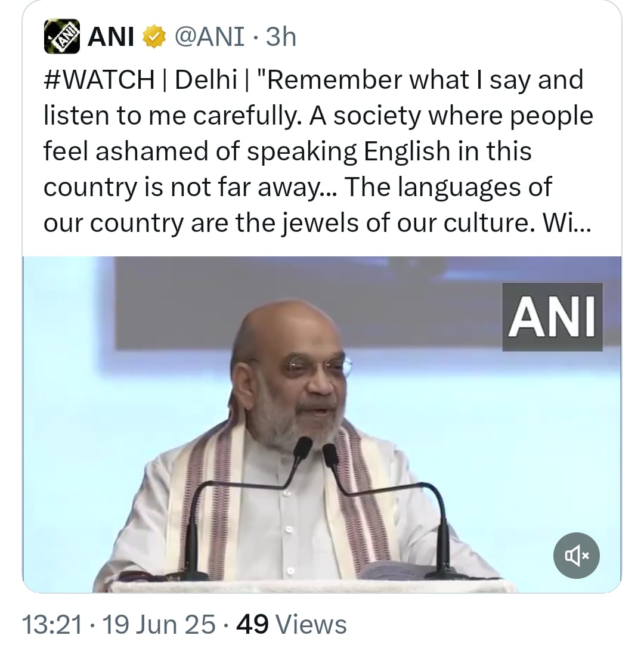Open the 19 Jun 25 post date
This screenshot has width=644, height=657.
[x=159, y=624]
